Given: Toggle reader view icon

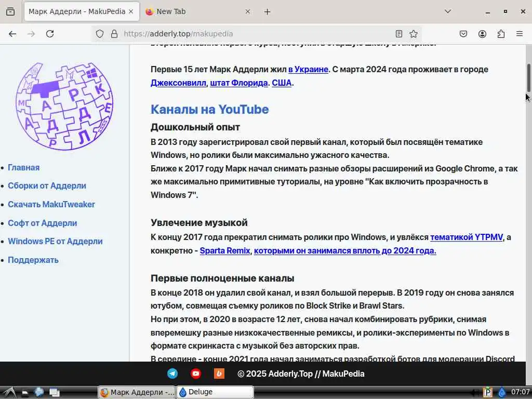Looking at the screenshot, I should (398, 34).
